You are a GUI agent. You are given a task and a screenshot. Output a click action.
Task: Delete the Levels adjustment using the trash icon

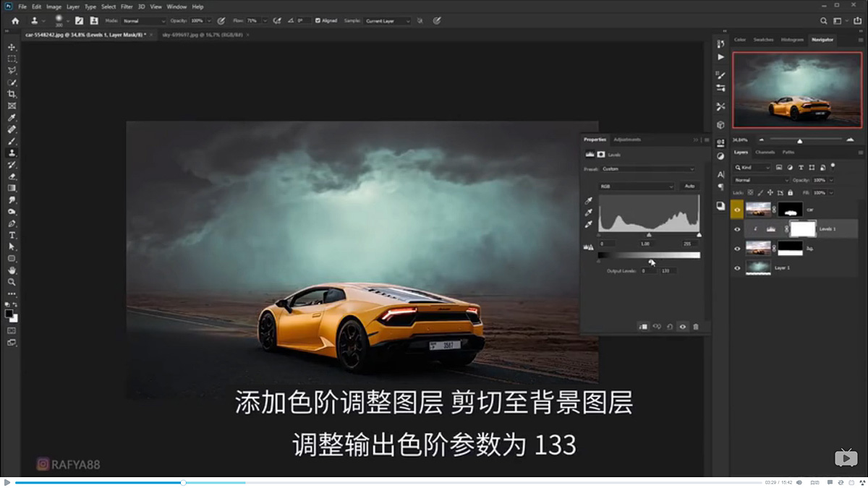tap(696, 326)
